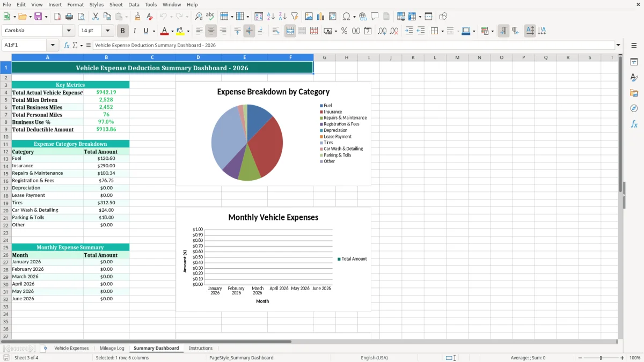Copy the selection
This screenshot has width=644, height=362.
(107, 17)
